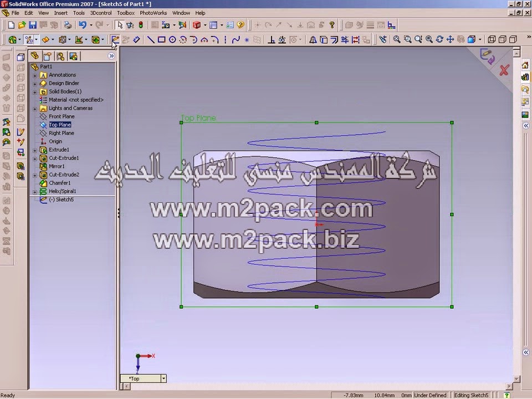Click the task pane home icon

[525, 65]
